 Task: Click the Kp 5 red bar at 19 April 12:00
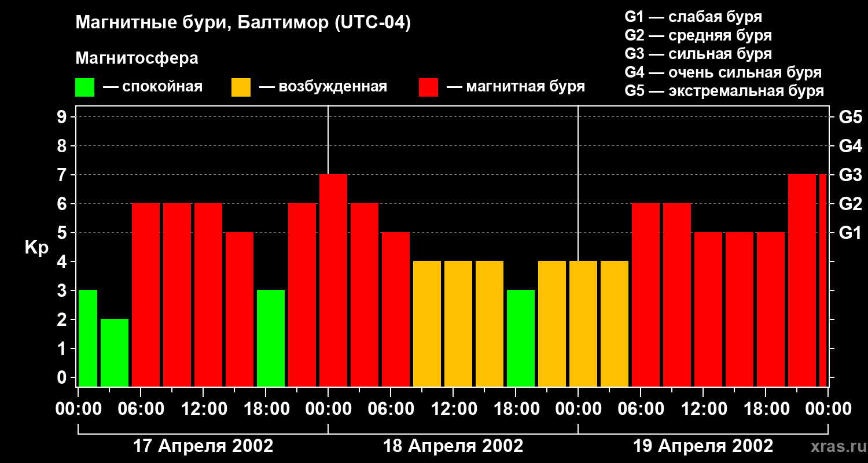point(708,309)
